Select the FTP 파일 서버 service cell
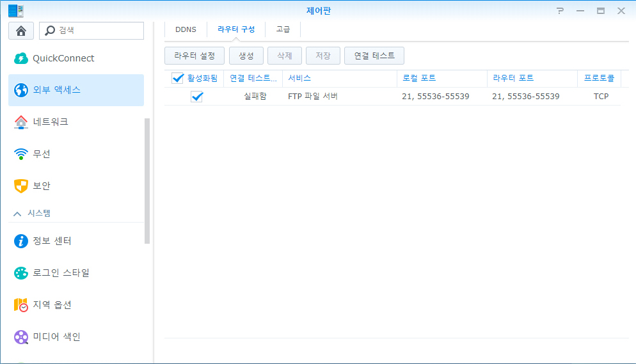Image resolution: width=636 pixels, height=364 pixels. pos(313,97)
